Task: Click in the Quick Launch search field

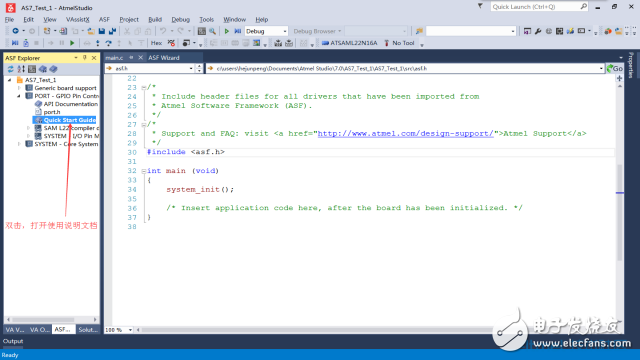Action: (535, 7)
